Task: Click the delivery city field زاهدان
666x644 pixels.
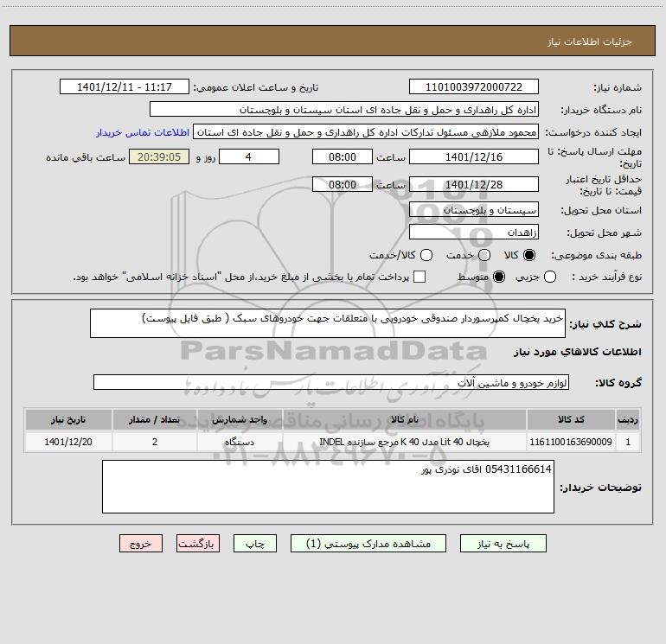Action: 474,233
